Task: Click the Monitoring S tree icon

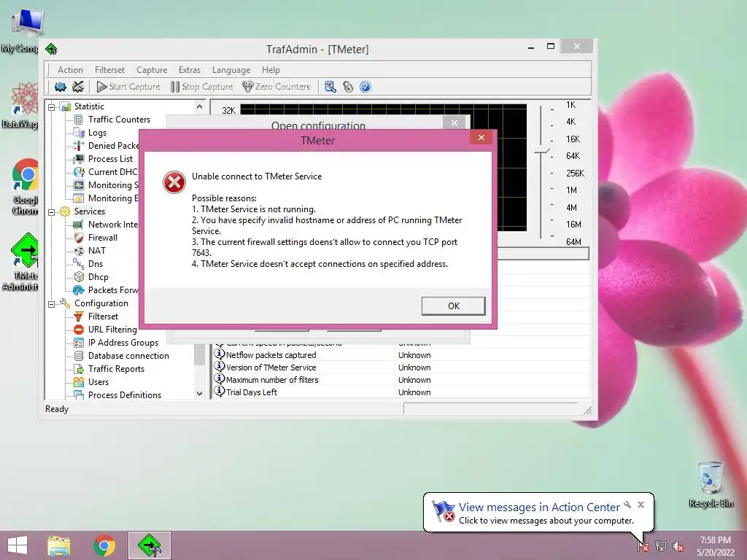Action: point(79,185)
